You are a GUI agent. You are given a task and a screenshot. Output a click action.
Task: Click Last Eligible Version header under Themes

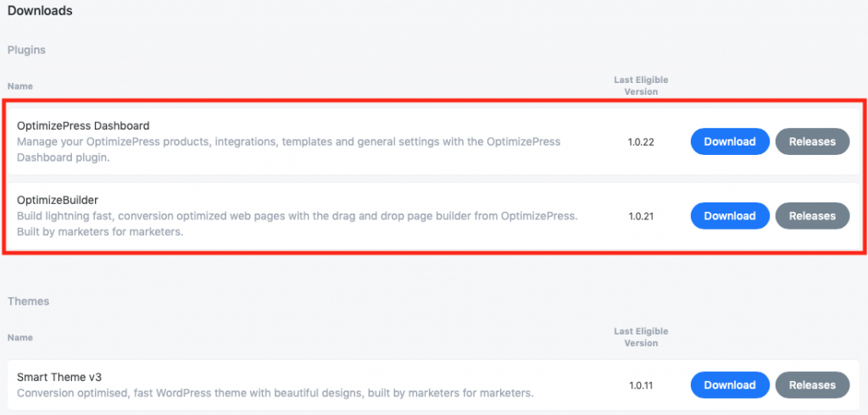641,337
